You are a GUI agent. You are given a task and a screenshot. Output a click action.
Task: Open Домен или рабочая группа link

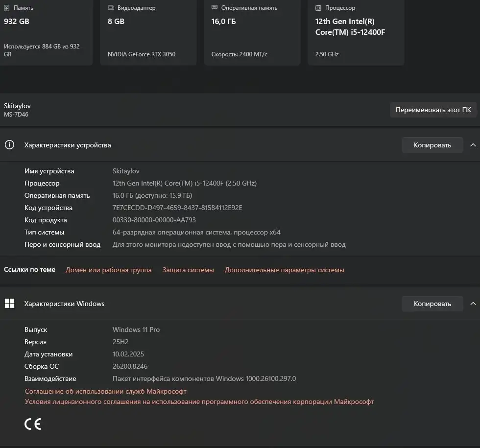[x=108, y=270]
